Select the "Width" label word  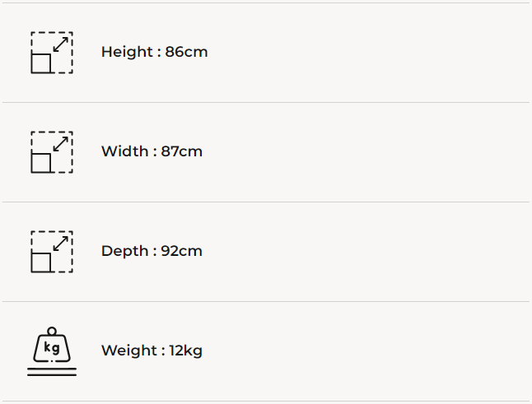[124, 151]
